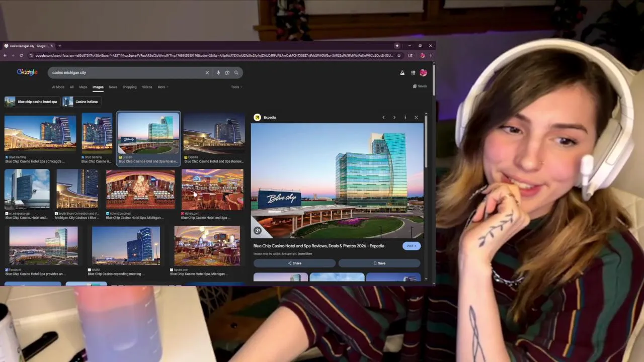
Task: Click the Expedia logo in the preview header
Action: [x=257, y=117]
